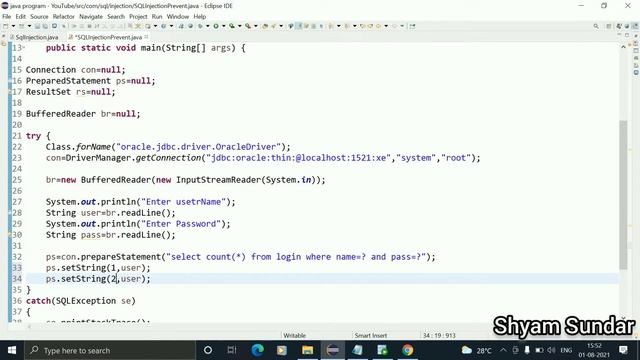Click the Search magnifier icon in toolbar
The width and height of the screenshot is (640, 360).
[596, 26]
